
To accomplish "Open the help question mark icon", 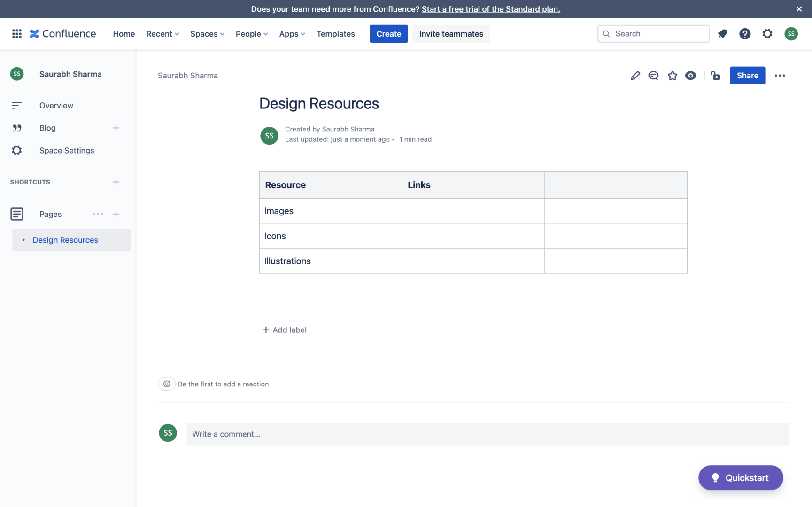I will [744, 33].
